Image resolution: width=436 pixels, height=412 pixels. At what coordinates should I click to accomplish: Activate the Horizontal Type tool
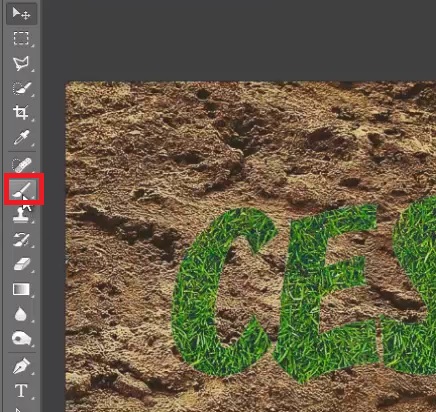21,391
